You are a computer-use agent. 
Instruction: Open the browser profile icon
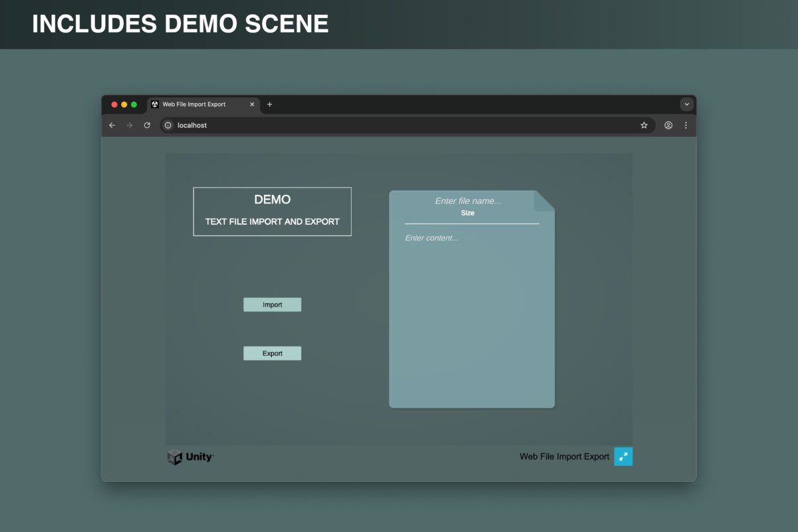[x=668, y=125]
